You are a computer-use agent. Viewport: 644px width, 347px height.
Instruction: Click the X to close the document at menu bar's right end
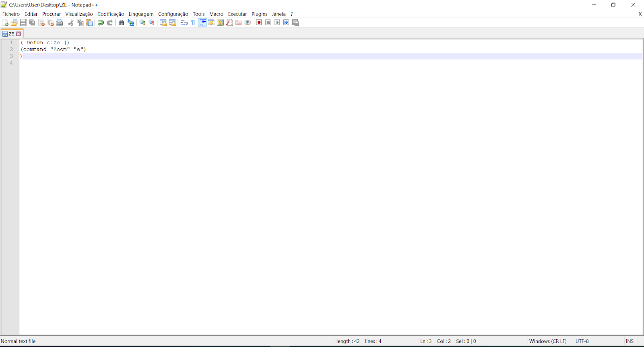click(640, 14)
